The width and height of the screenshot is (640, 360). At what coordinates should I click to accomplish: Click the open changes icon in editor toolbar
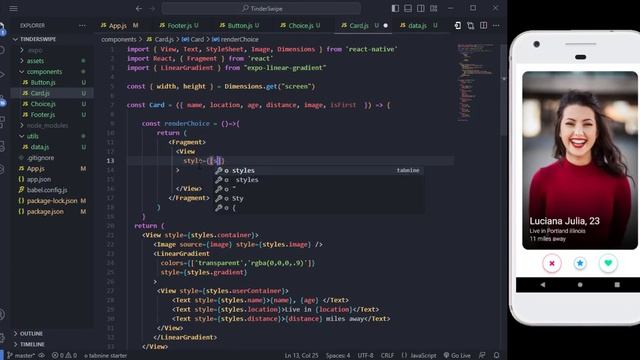click(x=458, y=25)
